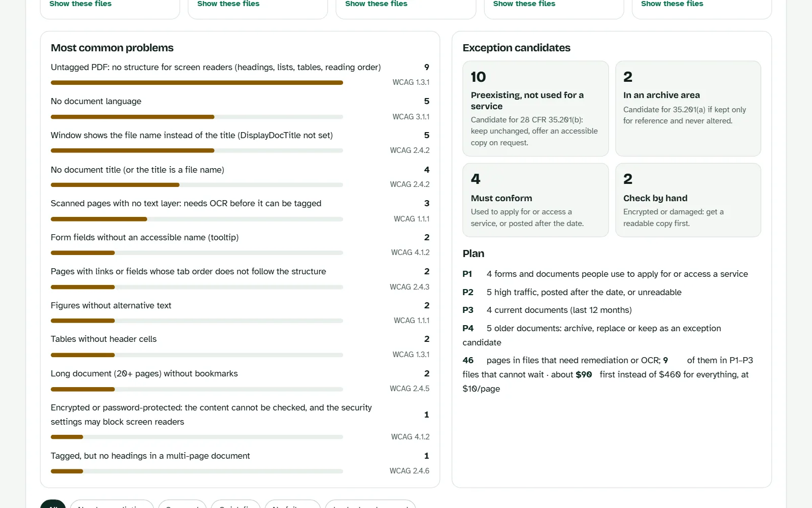The height and width of the screenshot is (508, 812).
Task: Select "Tagged, but no headings in a multi-page document"
Action: (150, 456)
